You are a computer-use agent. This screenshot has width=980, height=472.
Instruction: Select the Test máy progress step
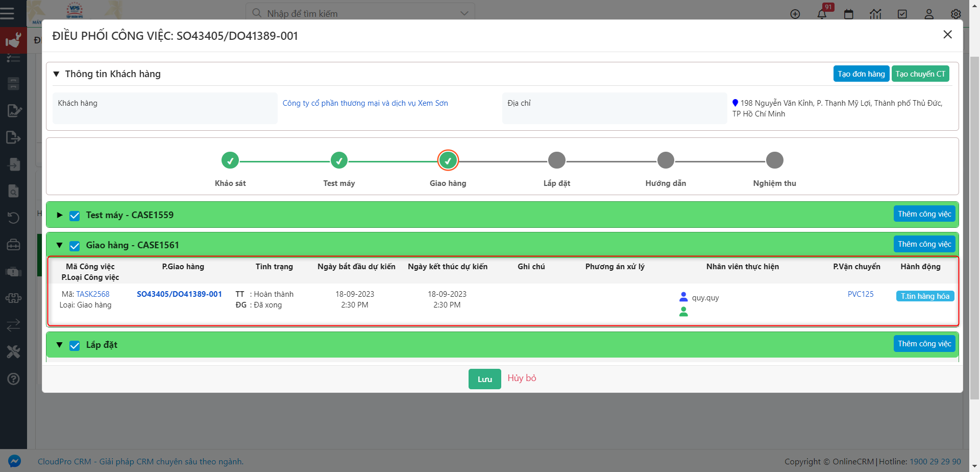[x=339, y=160]
